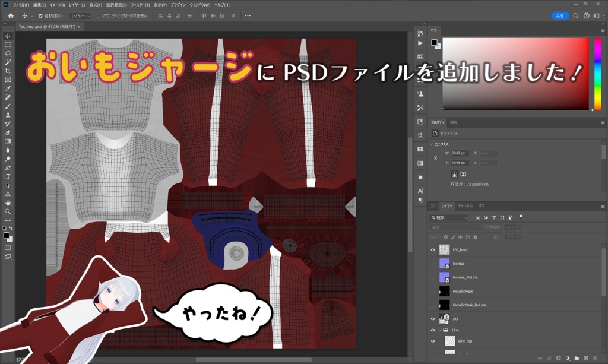Collapse the Line group
The width and height of the screenshot is (608, 364).
click(x=442, y=330)
